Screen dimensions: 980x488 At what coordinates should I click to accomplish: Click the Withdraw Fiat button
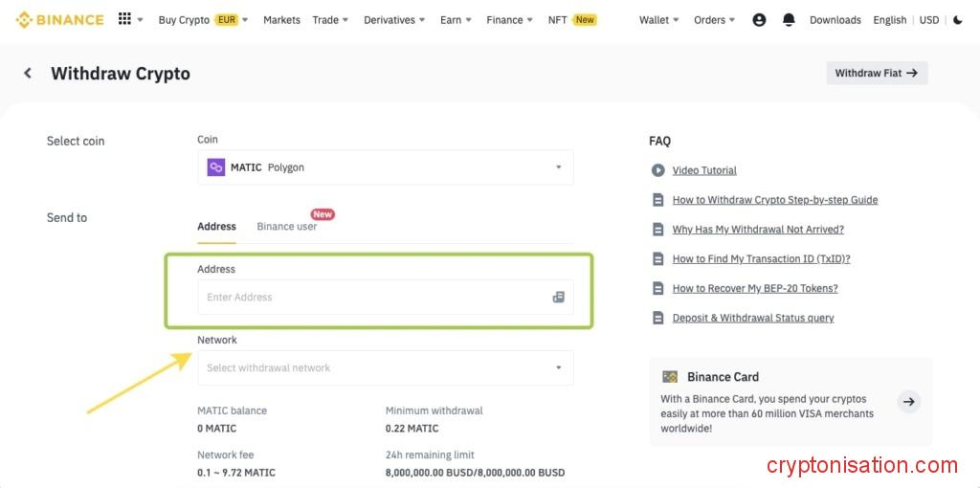pyautogui.click(x=876, y=73)
